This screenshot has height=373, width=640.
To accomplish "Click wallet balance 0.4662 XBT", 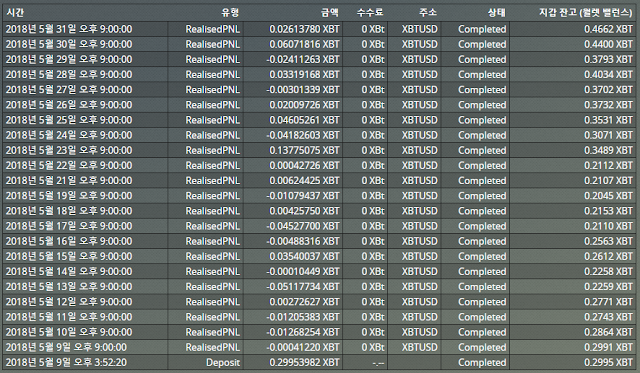I will click(x=609, y=29).
